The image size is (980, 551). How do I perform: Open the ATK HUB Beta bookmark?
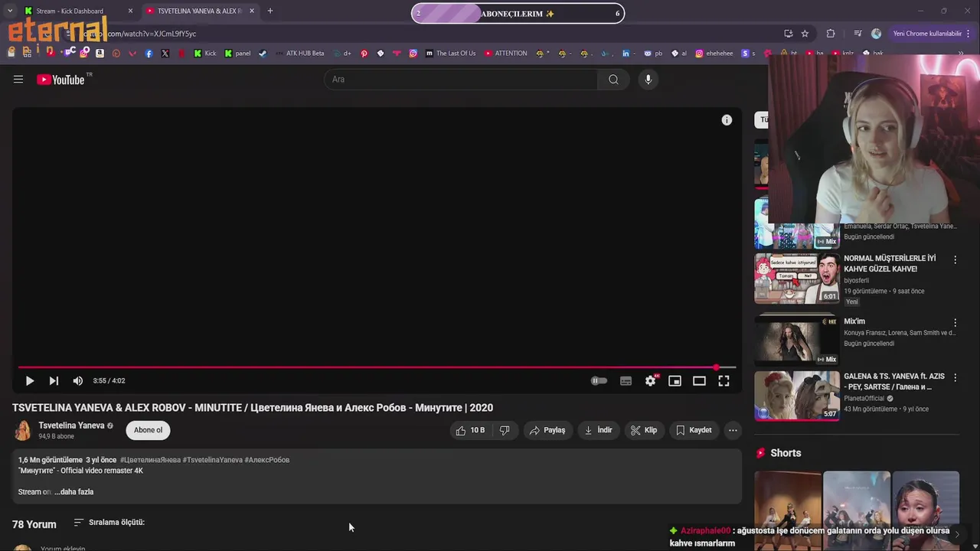tap(300, 54)
